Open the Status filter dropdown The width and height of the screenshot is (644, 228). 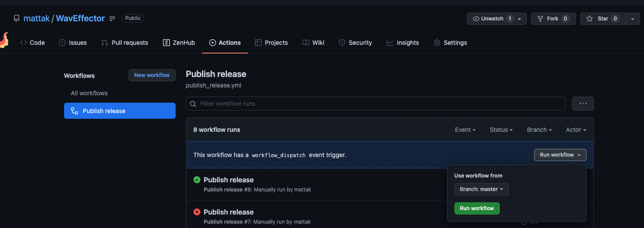pos(501,130)
